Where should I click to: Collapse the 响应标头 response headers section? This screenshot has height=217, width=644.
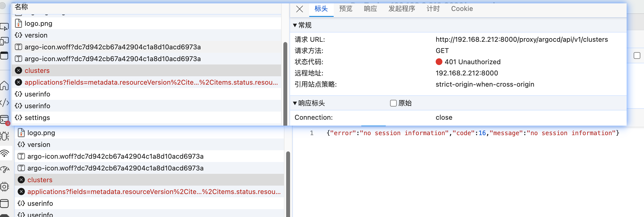(295, 103)
